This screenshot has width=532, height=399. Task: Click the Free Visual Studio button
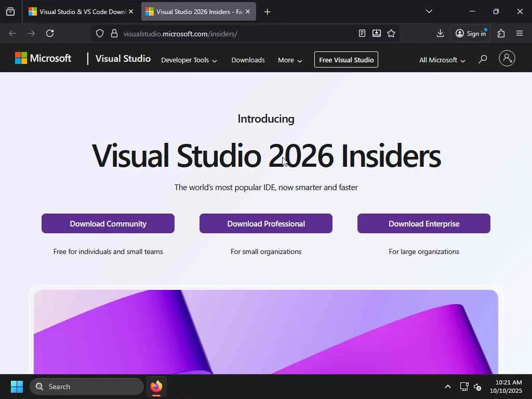pos(346,60)
